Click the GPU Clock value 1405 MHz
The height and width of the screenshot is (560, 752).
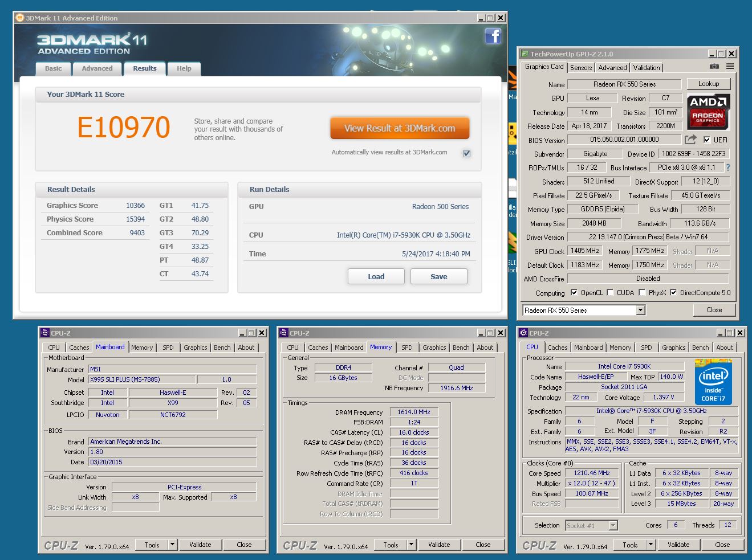click(584, 251)
